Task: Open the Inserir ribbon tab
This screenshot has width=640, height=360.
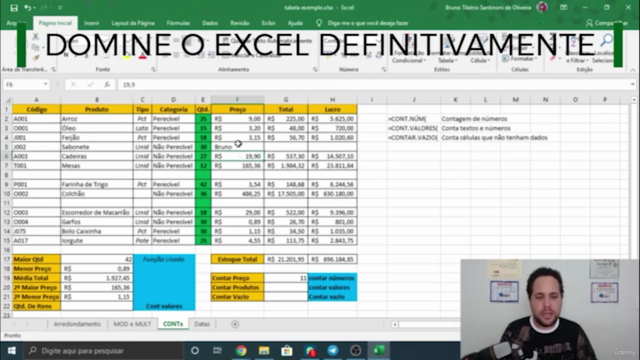Action: (x=91, y=23)
